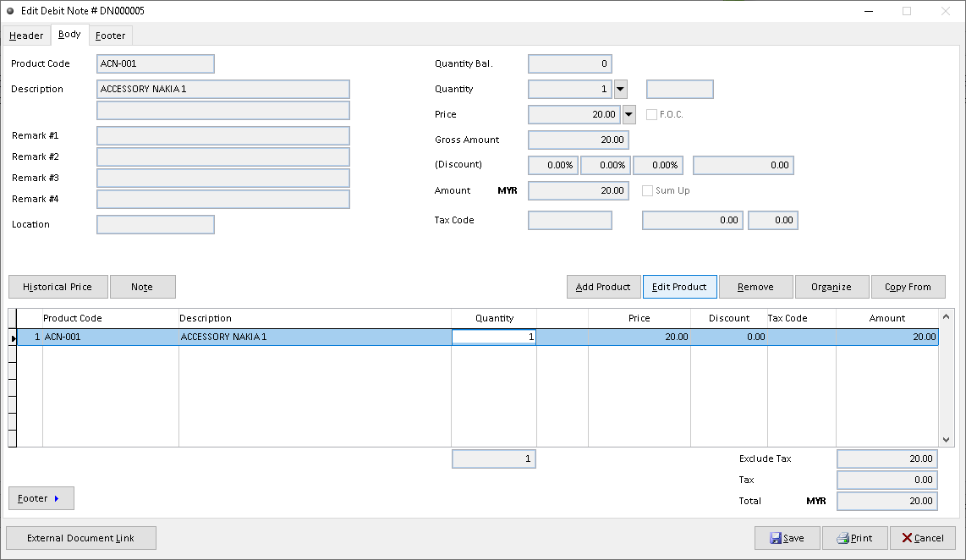Click the Location field

click(156, 224)
